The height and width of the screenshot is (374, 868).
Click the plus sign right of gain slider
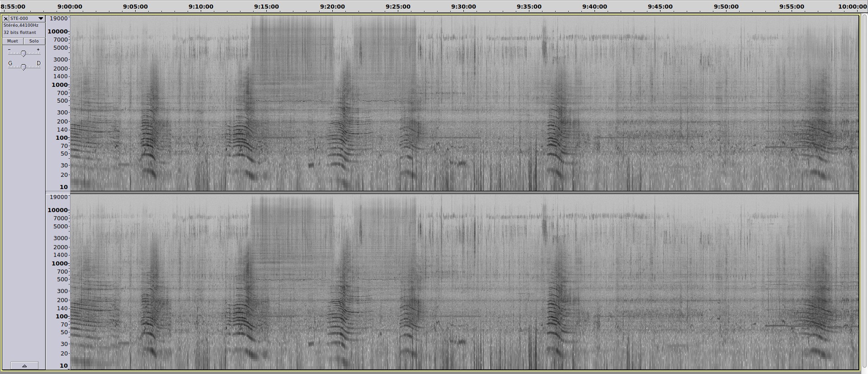click(38, 50)
